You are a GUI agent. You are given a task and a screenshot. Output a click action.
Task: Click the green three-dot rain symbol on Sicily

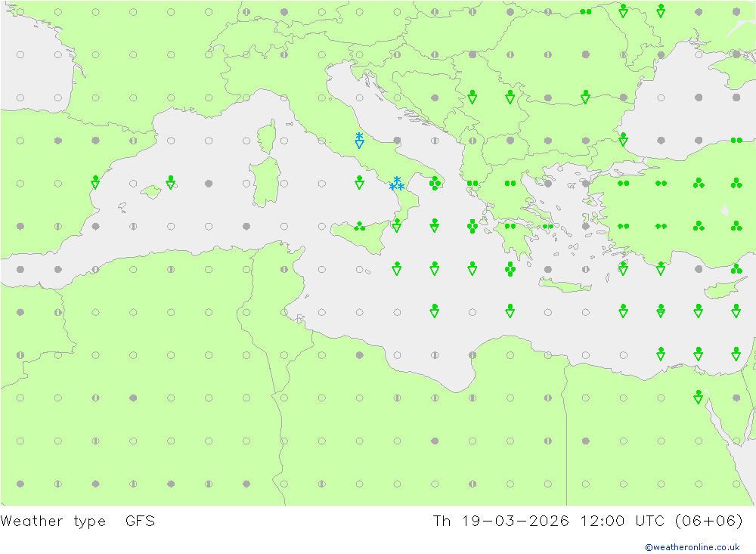[360, 226]
